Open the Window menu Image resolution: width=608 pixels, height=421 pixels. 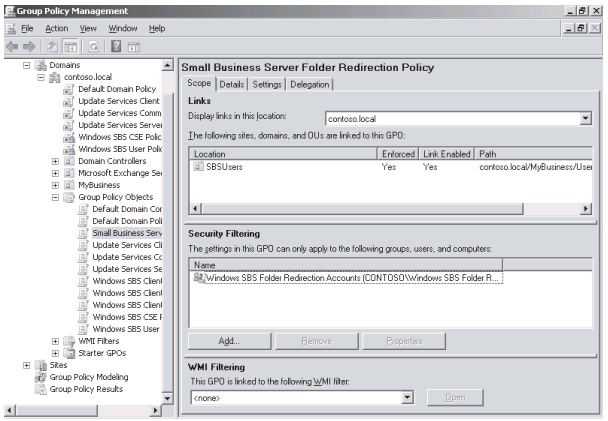(123, 28)
